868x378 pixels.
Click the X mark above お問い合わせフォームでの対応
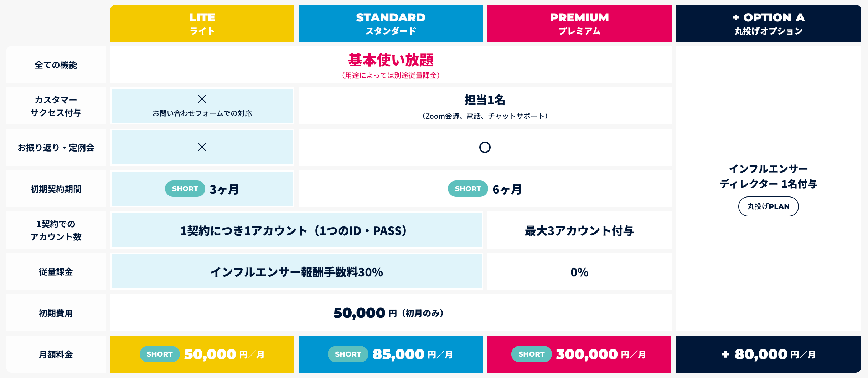tap(202, 99)
